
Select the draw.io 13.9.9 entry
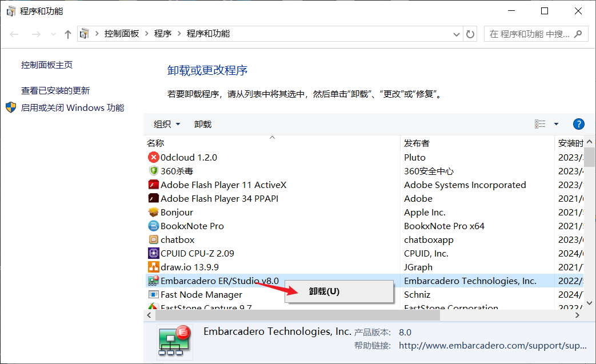point(190,267)
